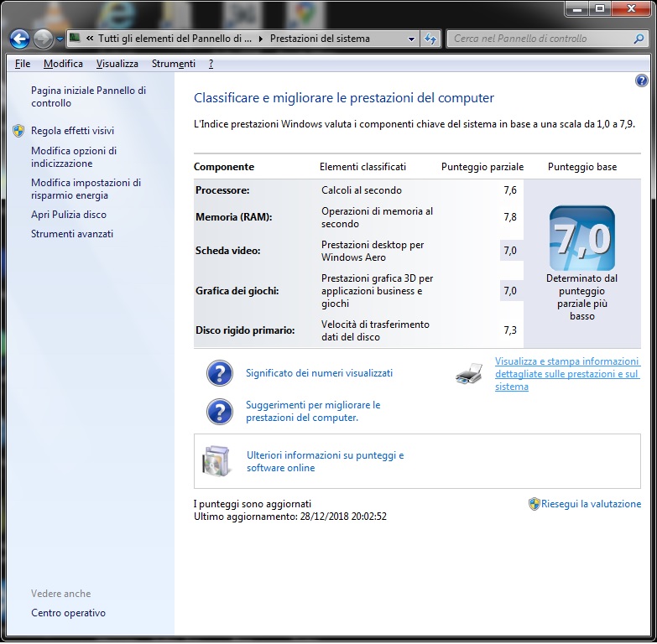
Task: Open Ulteriori informazioni su punteggi e software online
Action: pyautogui.click(x=326, y=461)
